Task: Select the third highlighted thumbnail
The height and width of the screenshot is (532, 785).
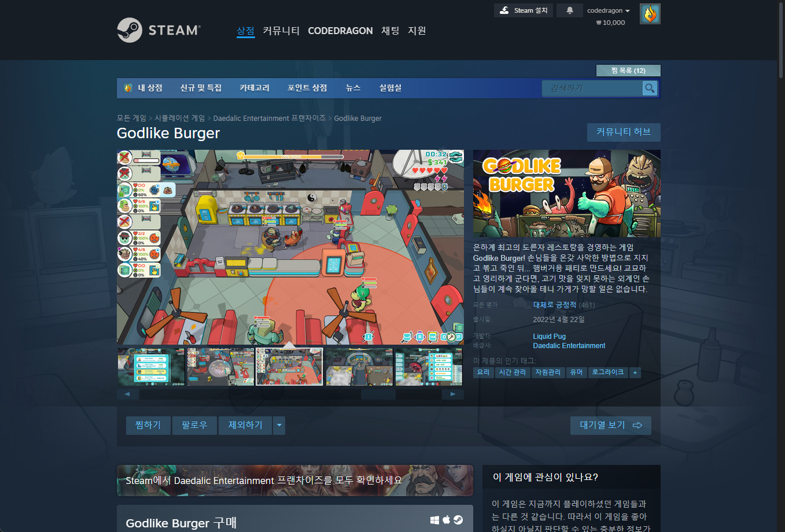Action: (x=290, y=367)
